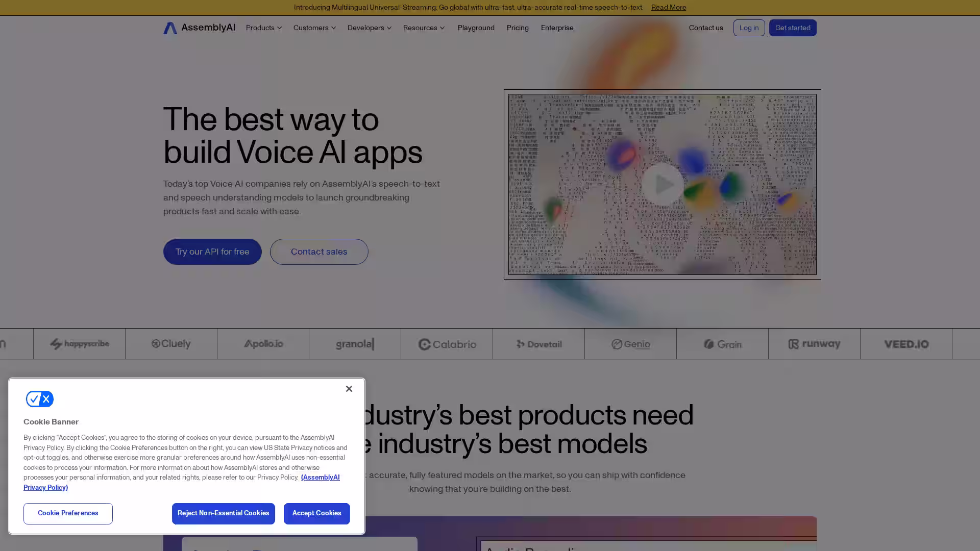Open the Developers dropdown
This screenshot has width=980, height=551.
(x=369, y=28)
